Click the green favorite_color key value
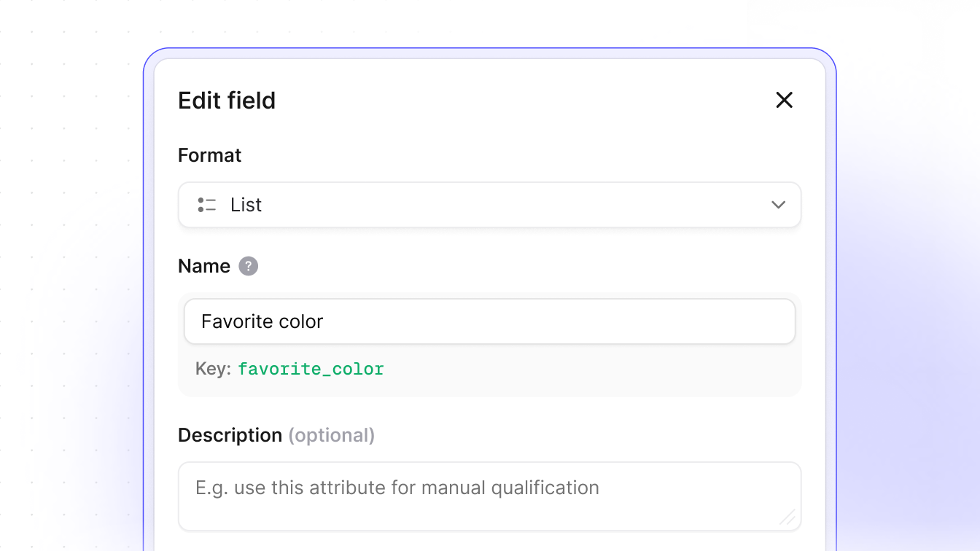Screen dimensions: 980x551 (x=311, y=369)
